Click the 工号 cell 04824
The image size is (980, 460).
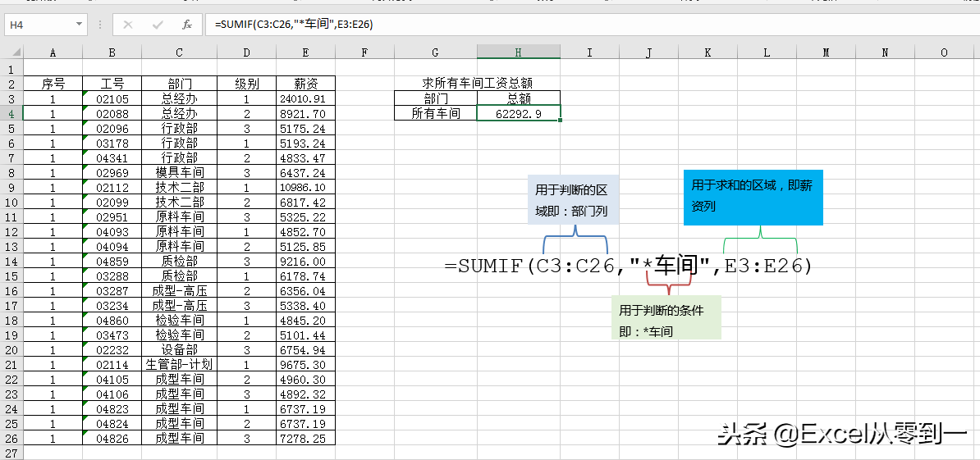112,423
